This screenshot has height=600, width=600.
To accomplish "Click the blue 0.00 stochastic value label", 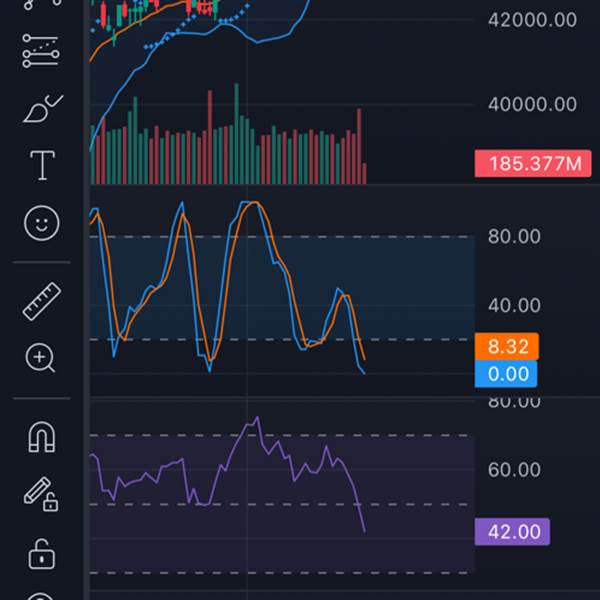I will (505, 374).
